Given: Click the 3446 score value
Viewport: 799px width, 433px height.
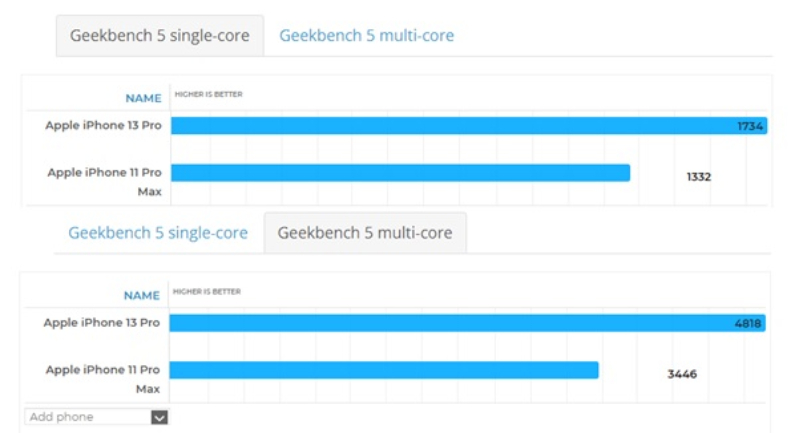Looking at the screenshot, I should [682, 374].
